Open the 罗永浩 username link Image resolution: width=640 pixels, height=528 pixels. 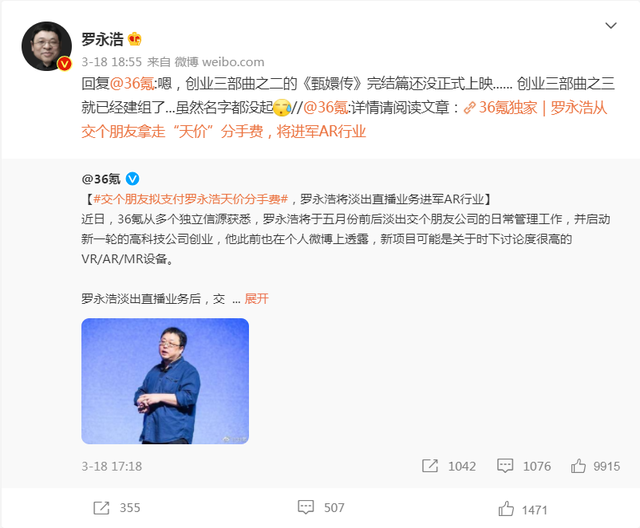[x=102, y=39]
